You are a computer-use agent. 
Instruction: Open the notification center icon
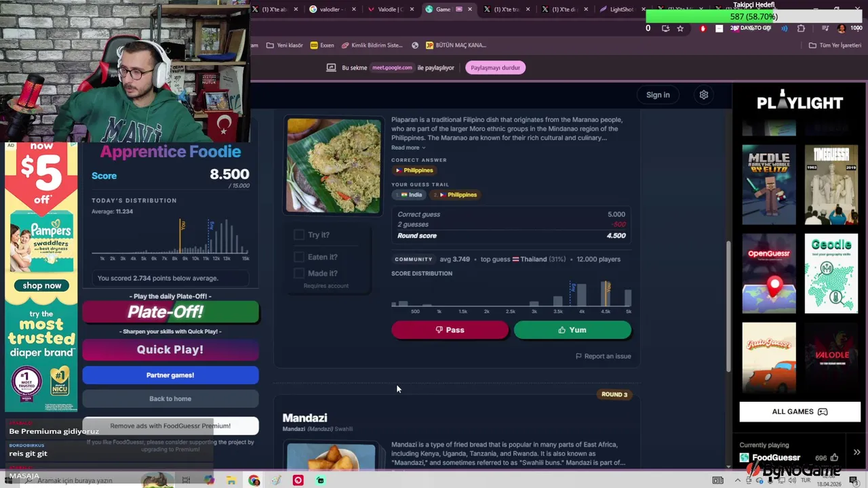(x=853, y=481)
